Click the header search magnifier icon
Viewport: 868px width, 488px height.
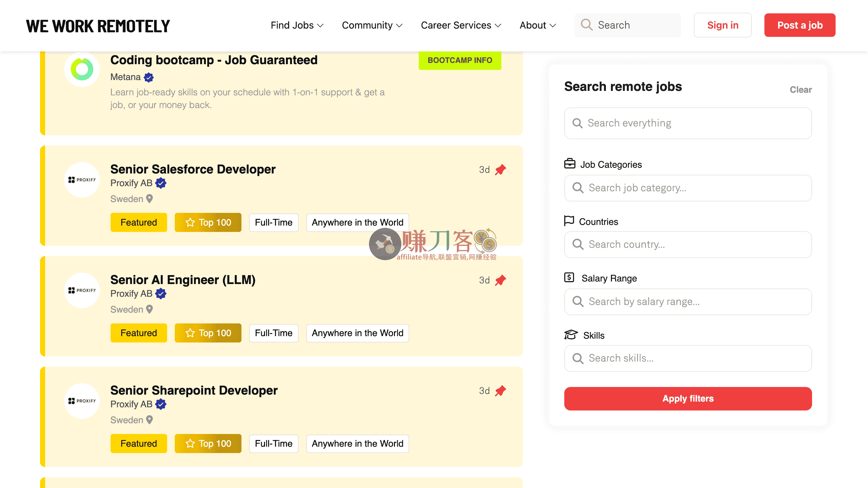(x=587, y=25)
